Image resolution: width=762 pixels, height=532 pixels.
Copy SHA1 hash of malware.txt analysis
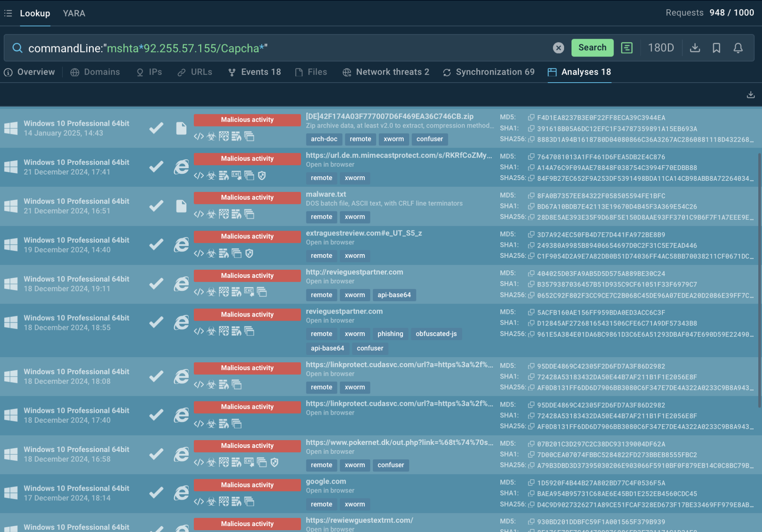point(531,206)
